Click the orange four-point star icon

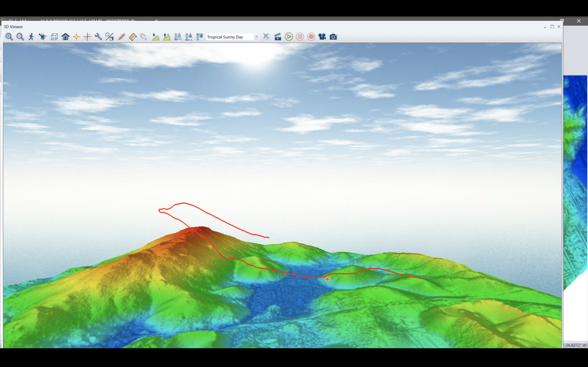click(76, 37)
